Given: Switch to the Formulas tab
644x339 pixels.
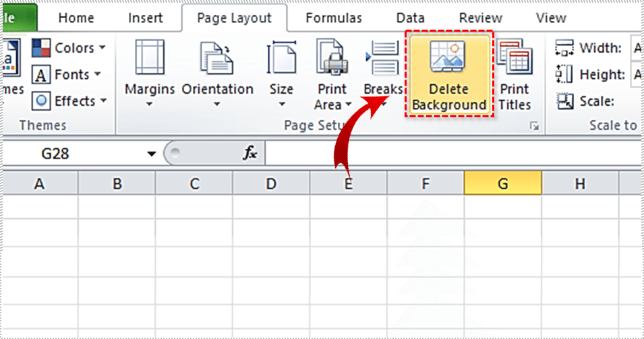Looking at the screenshot, I should click(333, 18).
